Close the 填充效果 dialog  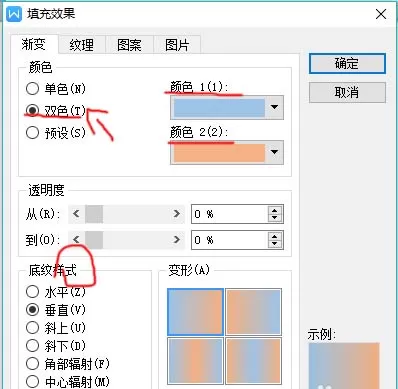pyautogui.click(x=381, y=14)
